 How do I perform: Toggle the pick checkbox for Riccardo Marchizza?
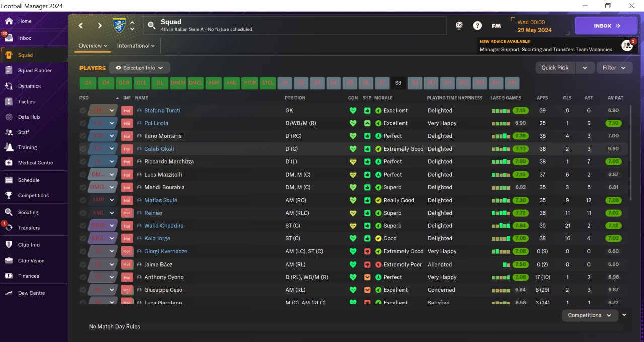pos(83,162)
